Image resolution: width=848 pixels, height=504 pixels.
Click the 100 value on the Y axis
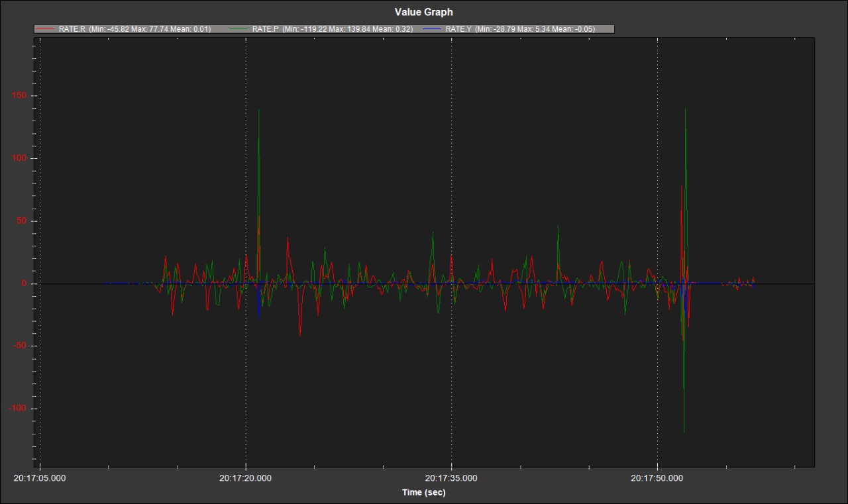(x=19, y=158)
